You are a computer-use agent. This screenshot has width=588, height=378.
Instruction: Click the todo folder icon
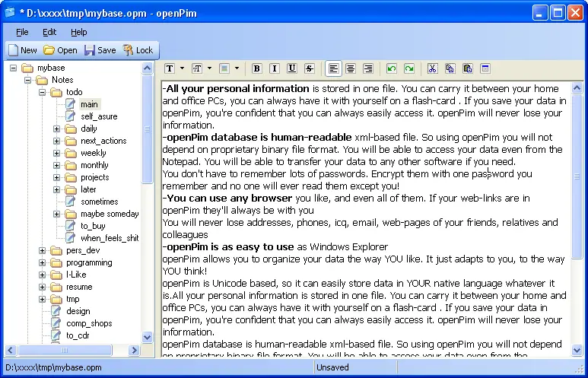click(x=56, y=92)
